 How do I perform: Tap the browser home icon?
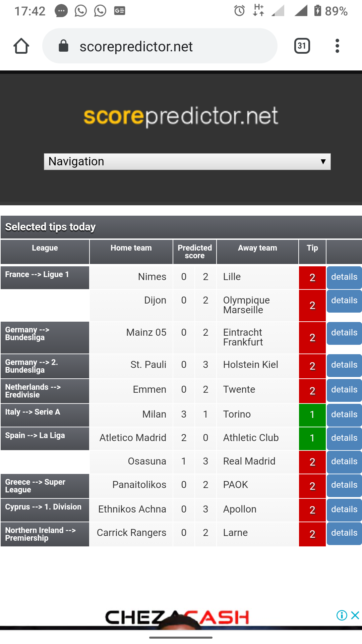pyautogui.click(x=21, y=46)
